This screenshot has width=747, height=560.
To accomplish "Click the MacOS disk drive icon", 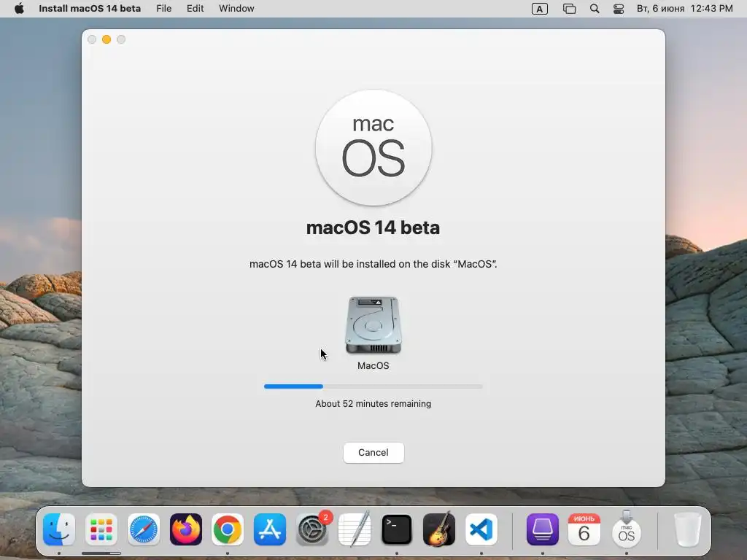I will [x=373, y=325].
